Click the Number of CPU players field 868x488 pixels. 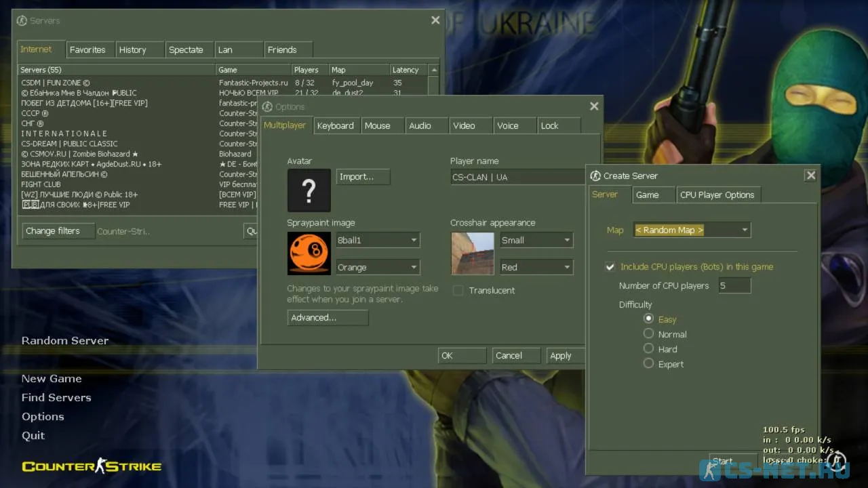734,285
